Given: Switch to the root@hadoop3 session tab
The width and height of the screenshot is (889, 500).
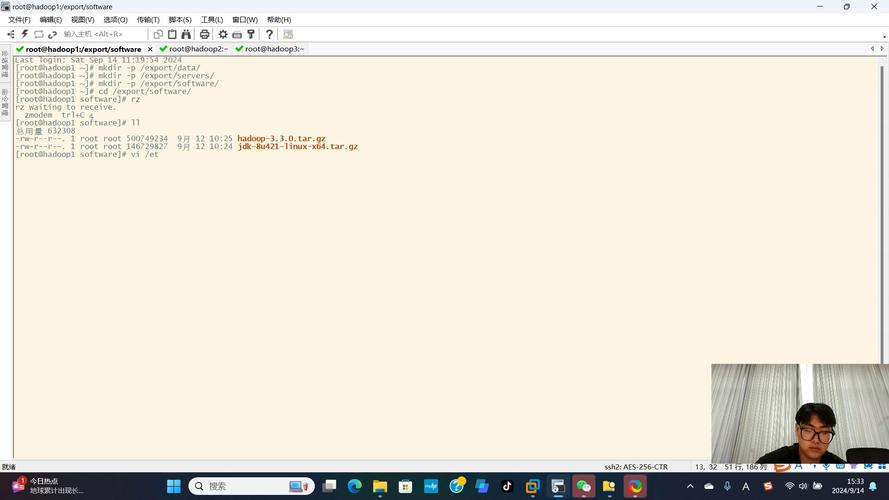Looking at the screenshot, I should pos(270,49).
